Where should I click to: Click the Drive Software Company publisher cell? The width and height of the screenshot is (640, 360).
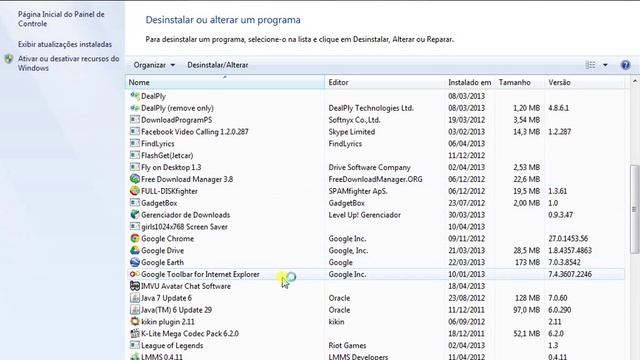click(369, 167)
